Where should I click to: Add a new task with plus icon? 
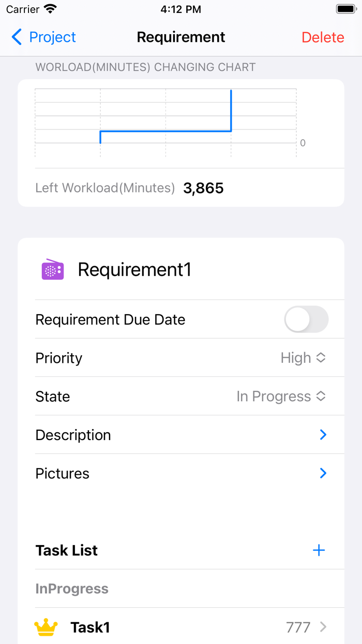(319, 550)
